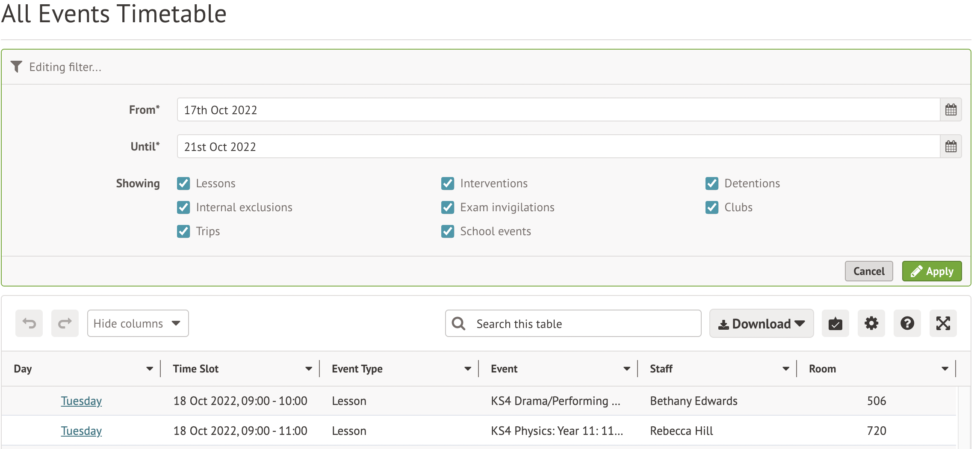Open the Staff column dropdown arrow
This screenshot has height=449, width=980.
(x=785, y=369)
